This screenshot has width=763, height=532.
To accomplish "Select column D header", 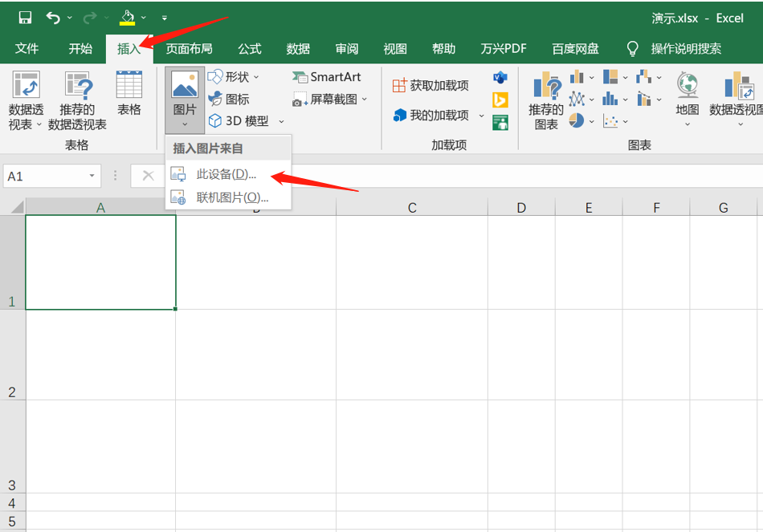I will pyautogui.click(x=521, y=208).
